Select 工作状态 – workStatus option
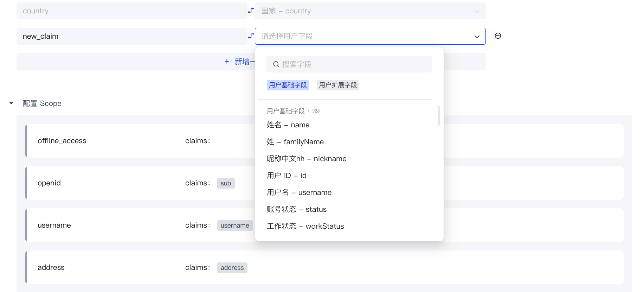This screenshot has width=644, height=292. pos(305,226)
